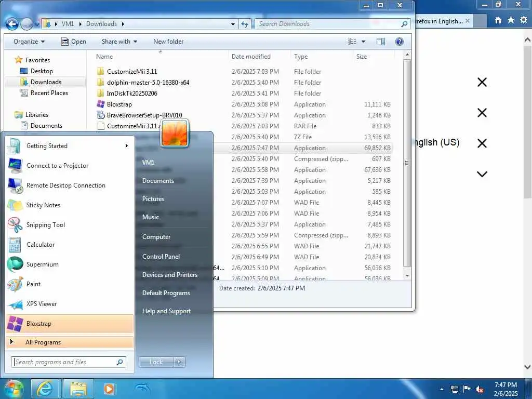Click the Start orb button
This screenshot has width=532, height=399.
[x=13, y=389]
